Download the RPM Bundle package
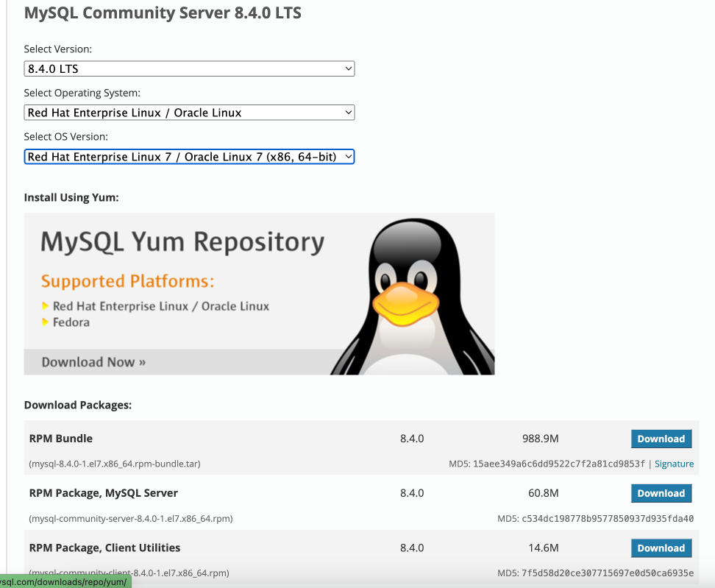Viewport: 715px width, 588px height. (661, 438)
